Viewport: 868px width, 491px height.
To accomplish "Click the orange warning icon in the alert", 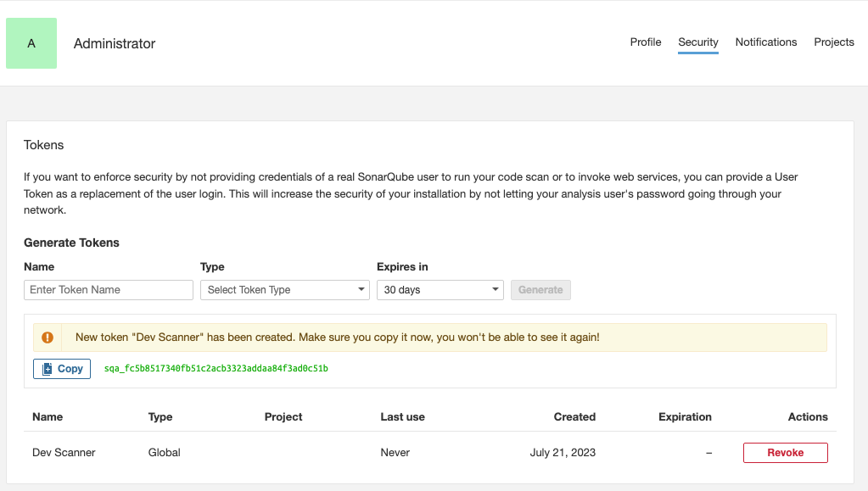I will [x=48, y=338].
